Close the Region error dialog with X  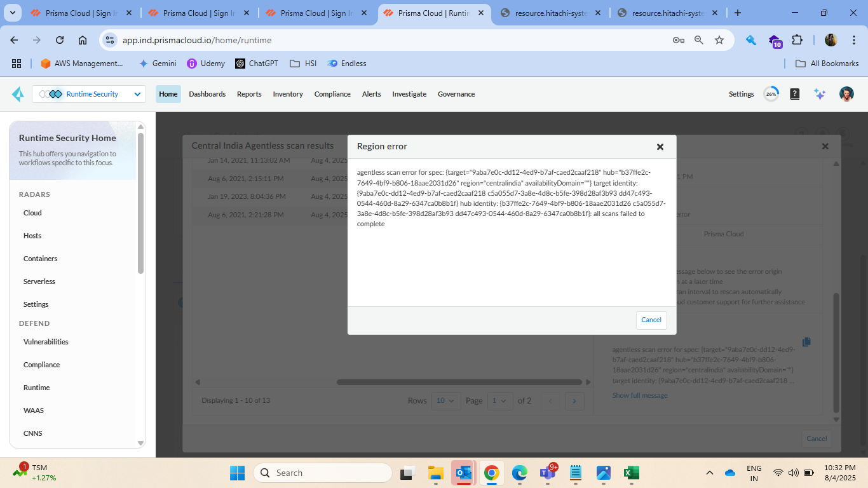pyautogui.click(x=660, y=147)
